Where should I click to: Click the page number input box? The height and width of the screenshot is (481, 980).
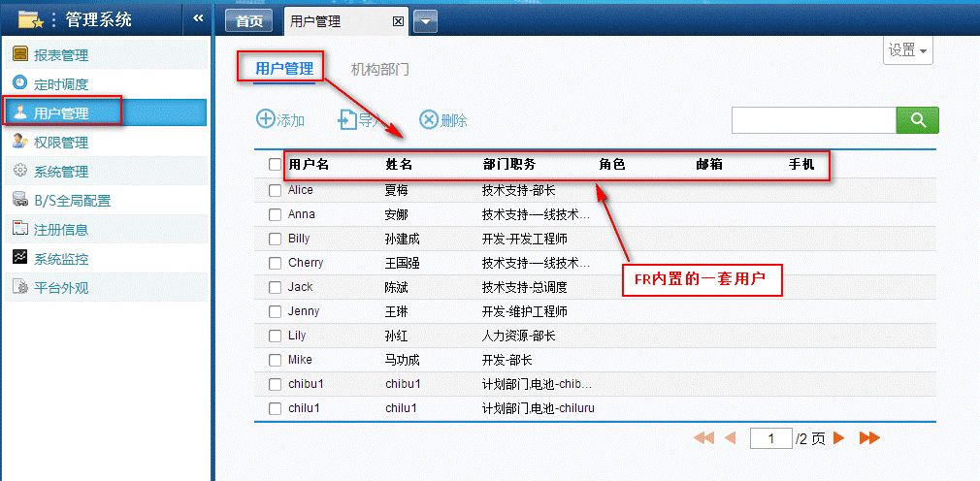pyautogui.click(x=771, y=438)
